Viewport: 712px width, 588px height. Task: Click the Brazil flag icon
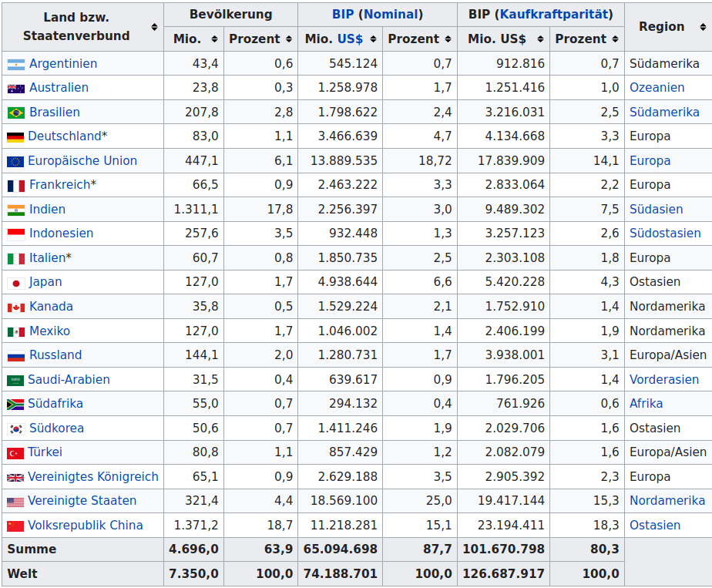tap(16, 113)
